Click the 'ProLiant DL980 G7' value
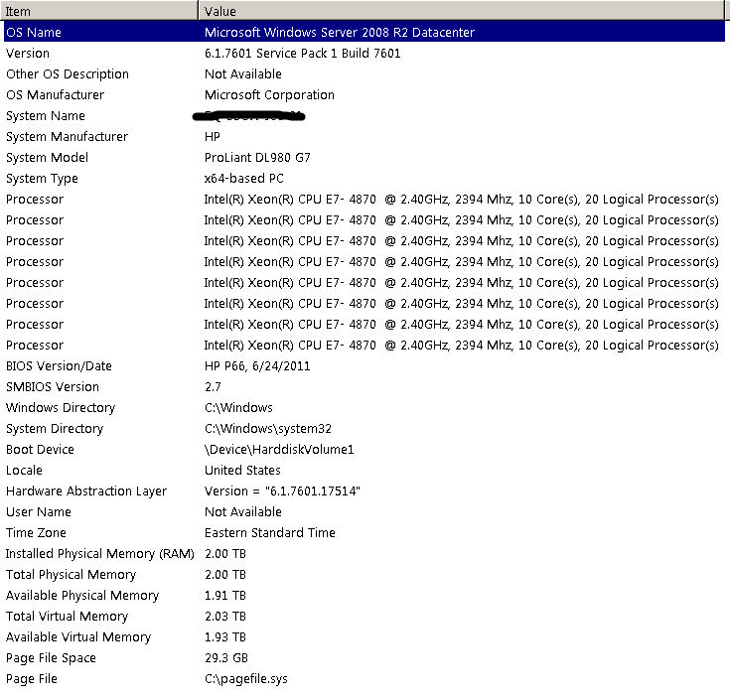Screen dimensions: 730x700 (x=257, y=157)
